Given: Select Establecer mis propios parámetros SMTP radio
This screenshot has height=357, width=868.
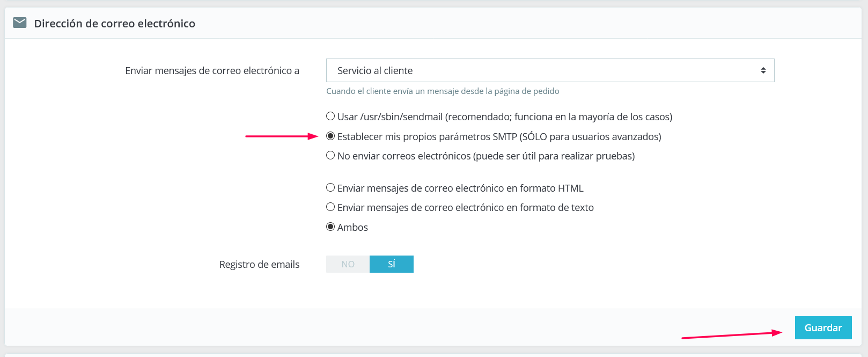Looking at the screenshot, I should [x=330, y=136].
